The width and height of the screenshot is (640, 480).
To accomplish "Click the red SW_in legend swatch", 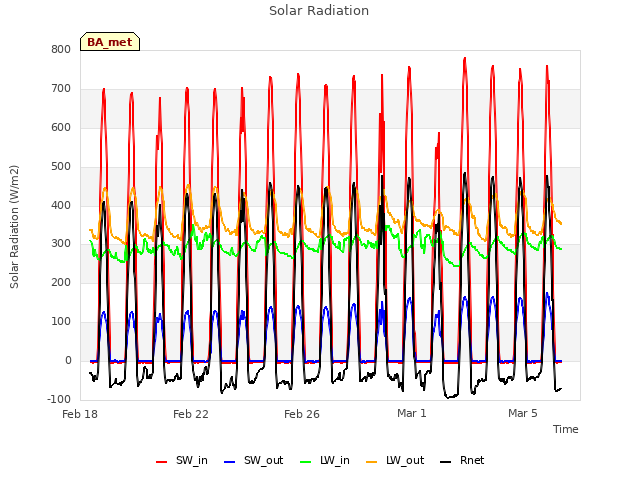I will (x=162, y=462).
